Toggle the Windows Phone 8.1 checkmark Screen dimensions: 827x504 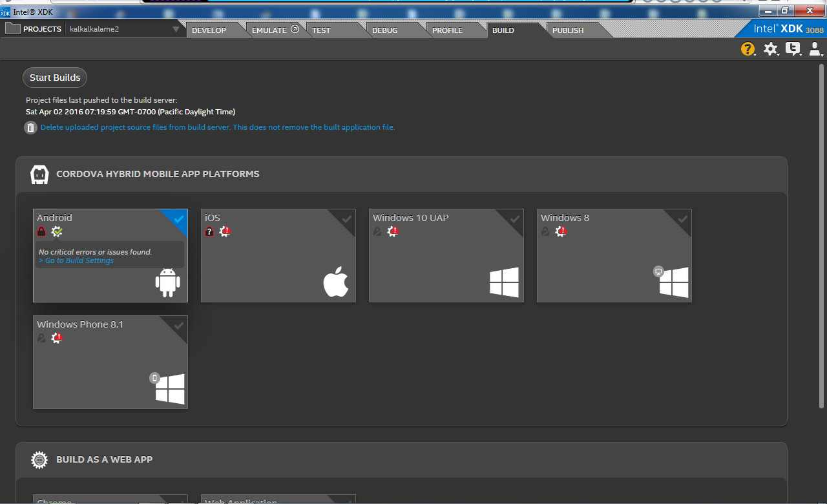pyautogui.click(x=179, y=325)
